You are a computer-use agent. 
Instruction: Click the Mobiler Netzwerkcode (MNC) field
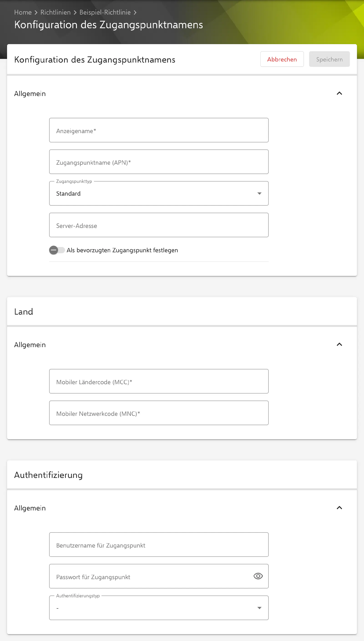(x=159, y=413)
